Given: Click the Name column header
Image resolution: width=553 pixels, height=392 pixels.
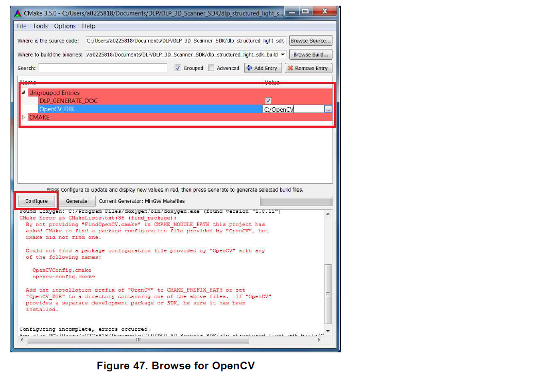Looking at the screenshot, I should click(28, 82).
